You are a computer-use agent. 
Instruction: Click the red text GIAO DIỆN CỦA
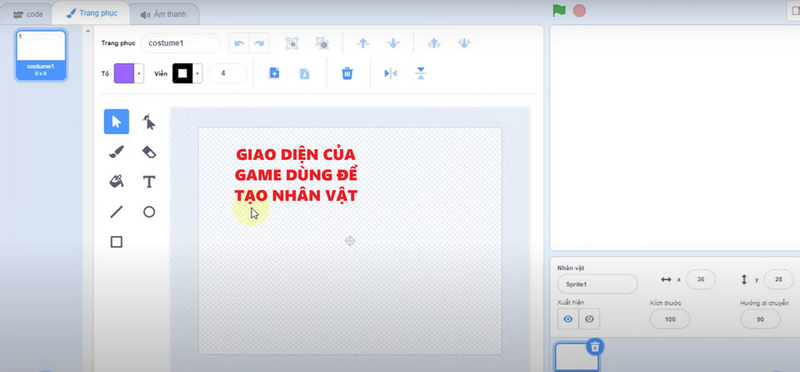(296, 154)
